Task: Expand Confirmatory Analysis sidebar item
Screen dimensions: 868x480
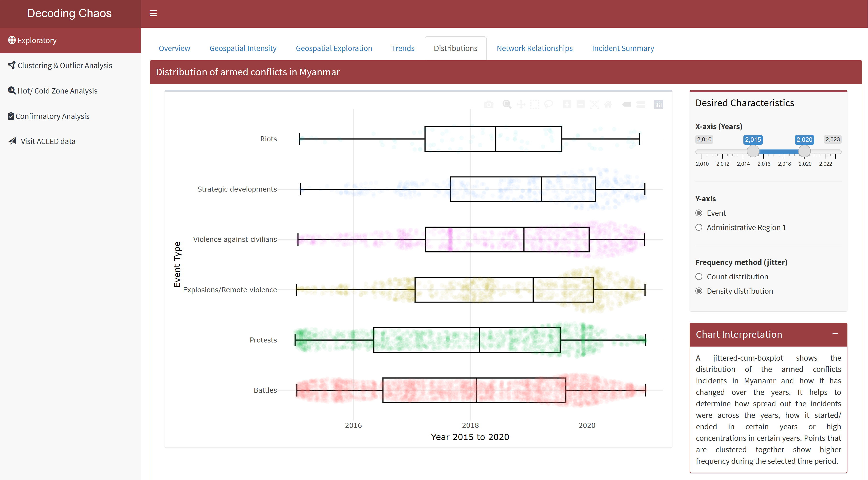Action: pos(52,116)
